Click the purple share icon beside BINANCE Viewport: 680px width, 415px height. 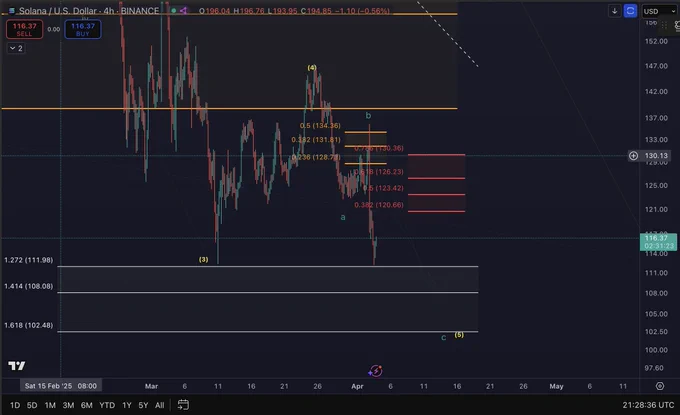[184, 10]
